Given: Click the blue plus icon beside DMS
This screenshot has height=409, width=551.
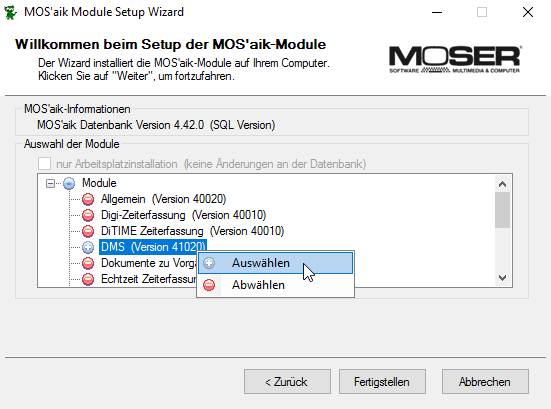Looking at the screenshot, I should point(88,247).
